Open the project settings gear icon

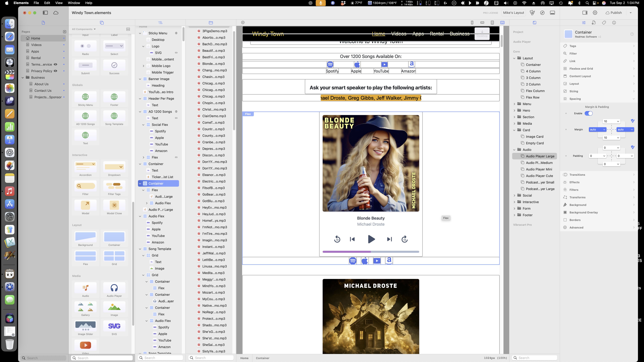pyautogui.click(x=595, y=13)
